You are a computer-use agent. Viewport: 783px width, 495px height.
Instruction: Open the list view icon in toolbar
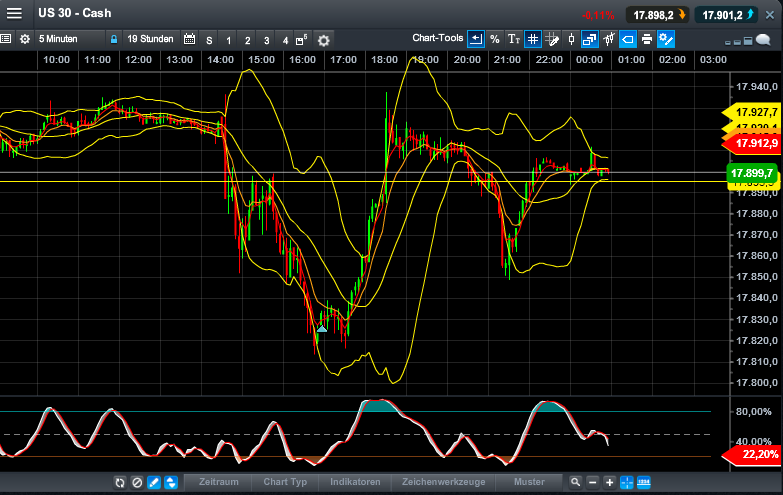click(5, 39)
